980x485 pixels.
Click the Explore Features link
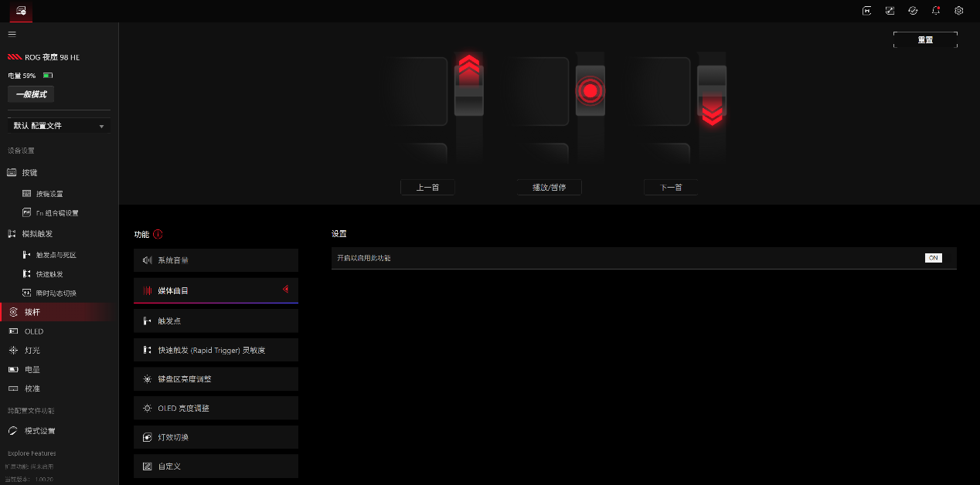click(x=32, y=453)
